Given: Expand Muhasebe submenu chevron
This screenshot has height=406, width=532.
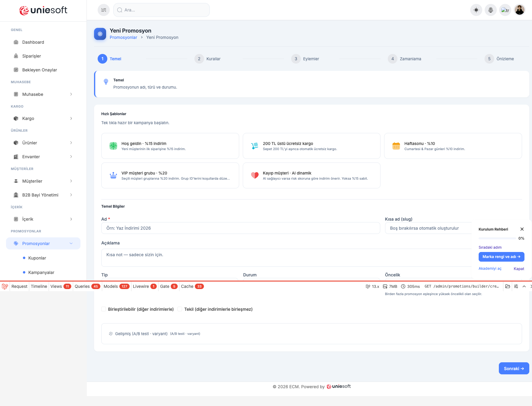Looking at the screenshot, I should pos(71,94).
